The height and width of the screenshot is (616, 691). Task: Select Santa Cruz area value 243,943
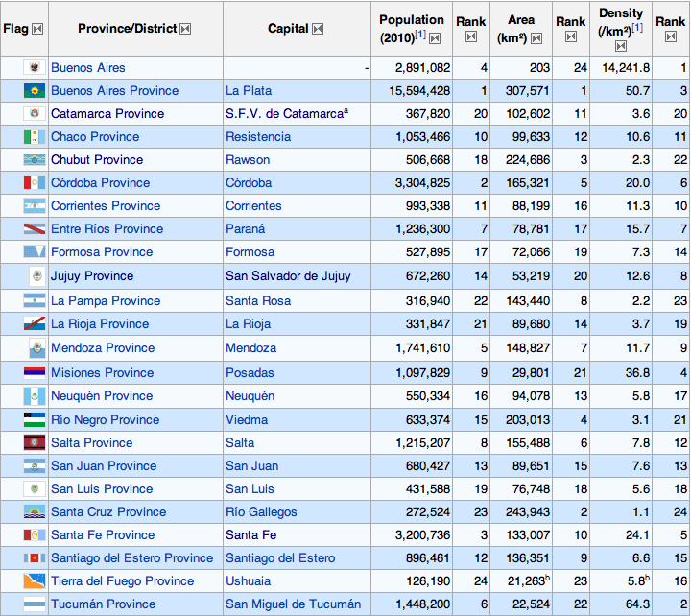[528, 512]
